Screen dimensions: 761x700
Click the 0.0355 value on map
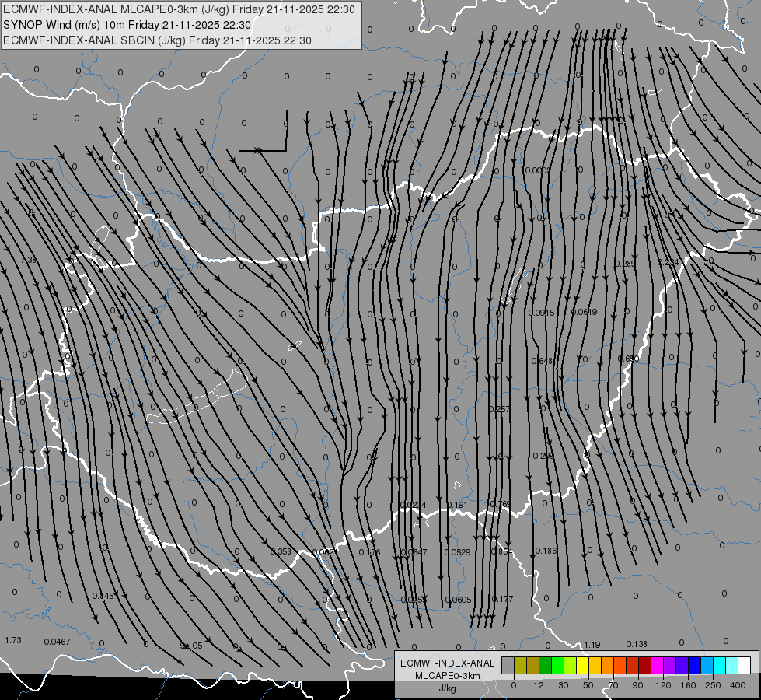pos(414,600)
